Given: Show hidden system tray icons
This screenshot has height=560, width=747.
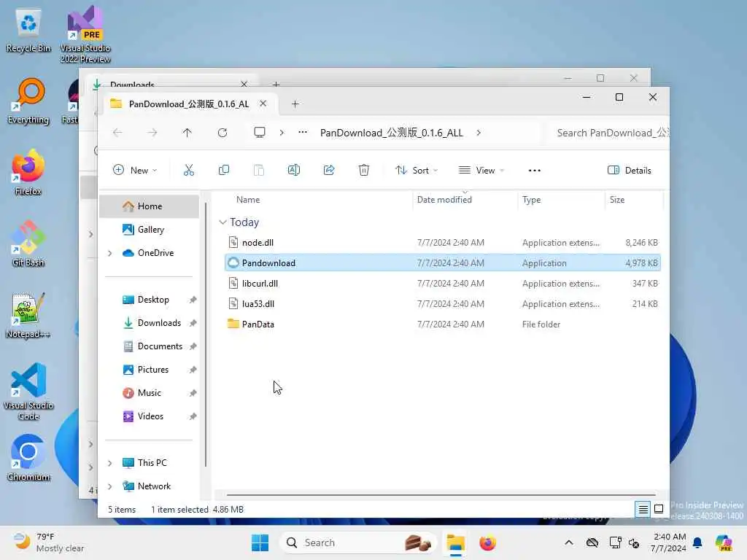Looking at the screenshot, I should pyautogui.click(x=569, y=542).
